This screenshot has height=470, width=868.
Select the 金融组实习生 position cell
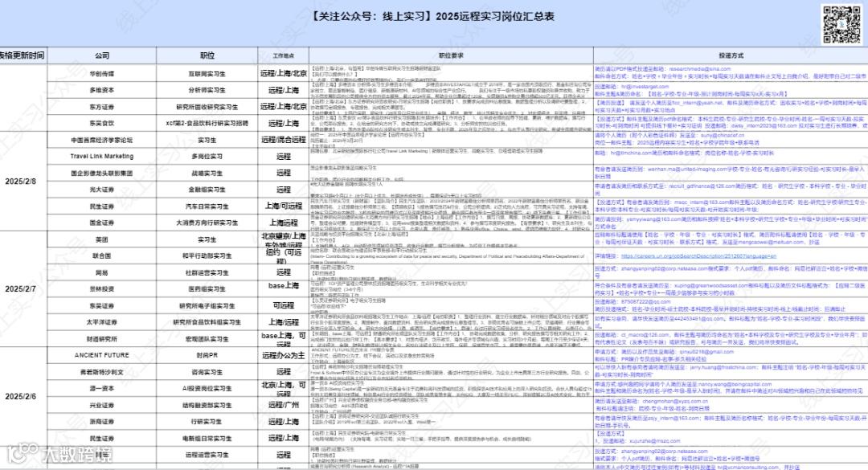point(207,190)
